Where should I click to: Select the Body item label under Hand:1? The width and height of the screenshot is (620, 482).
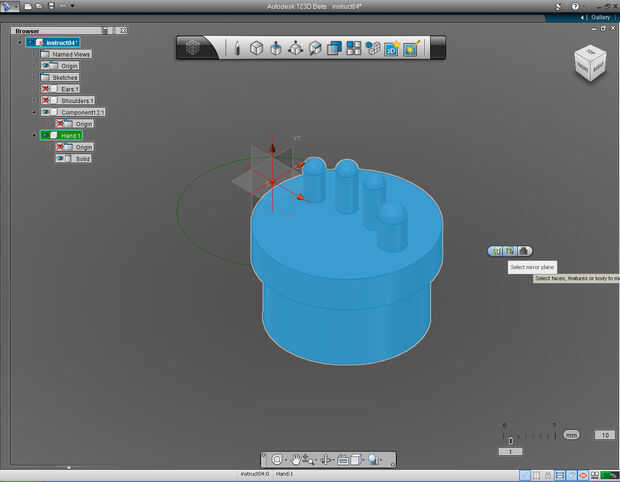tap(82, 159)
